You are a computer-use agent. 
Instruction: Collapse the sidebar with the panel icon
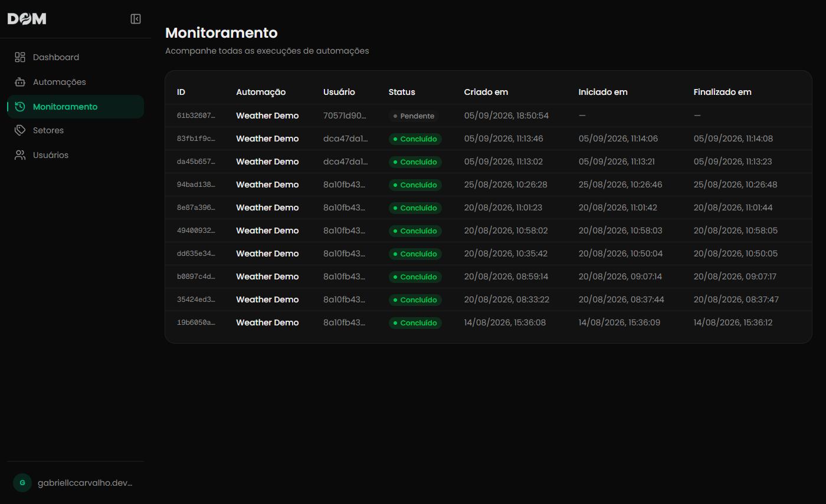click(x=136, y=19)
